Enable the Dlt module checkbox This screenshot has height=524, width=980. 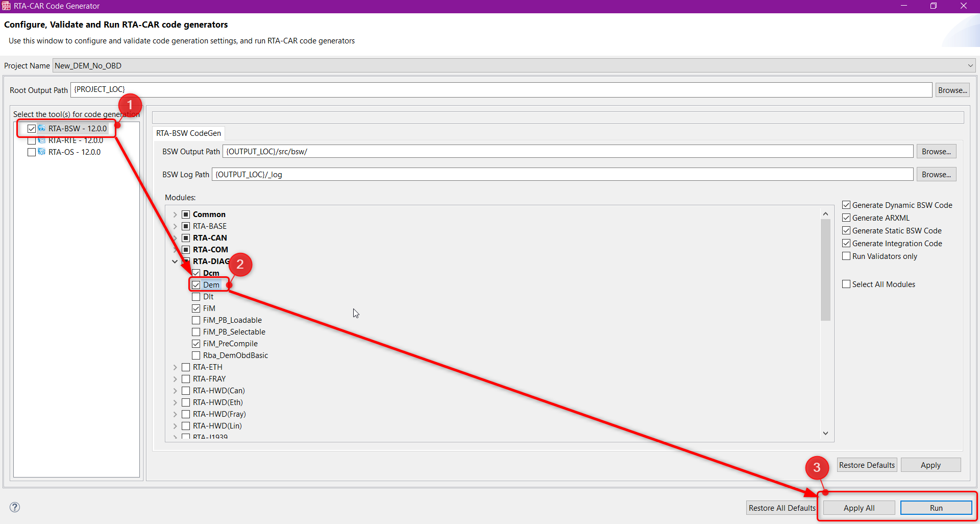click(x=196, y=297)
